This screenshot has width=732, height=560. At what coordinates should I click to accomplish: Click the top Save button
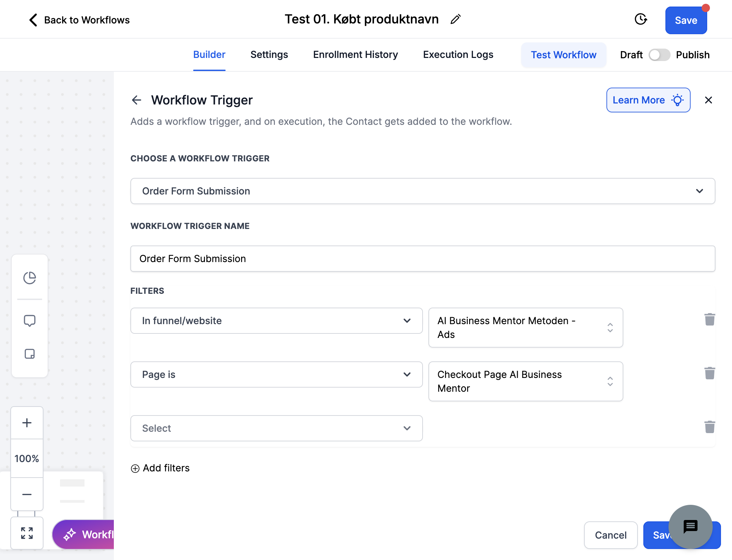(x=686, y=20)
